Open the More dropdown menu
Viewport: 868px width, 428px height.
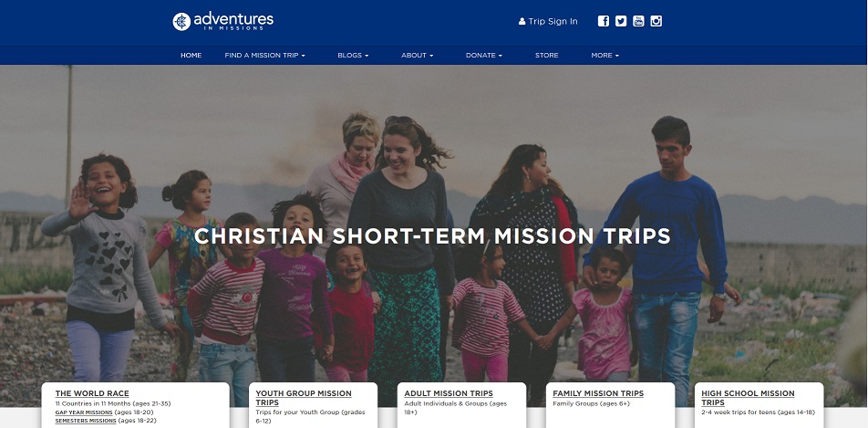604,56
